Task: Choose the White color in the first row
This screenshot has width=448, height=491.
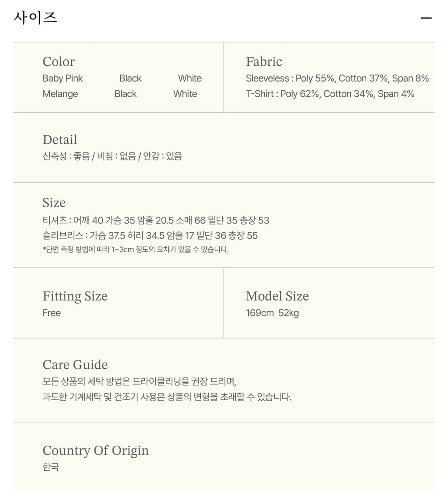Action: 190,78
